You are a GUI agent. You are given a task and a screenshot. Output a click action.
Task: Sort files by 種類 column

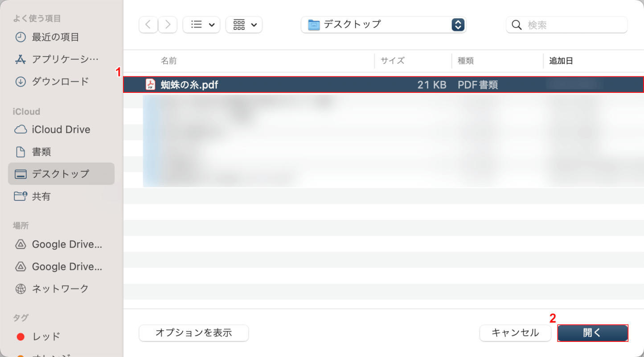466,61
